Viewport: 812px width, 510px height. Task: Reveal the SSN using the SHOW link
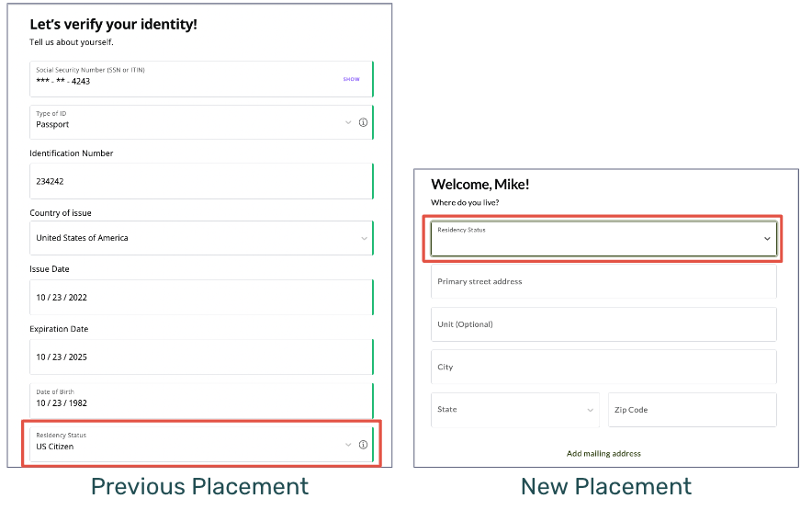[x=351, y=79]
